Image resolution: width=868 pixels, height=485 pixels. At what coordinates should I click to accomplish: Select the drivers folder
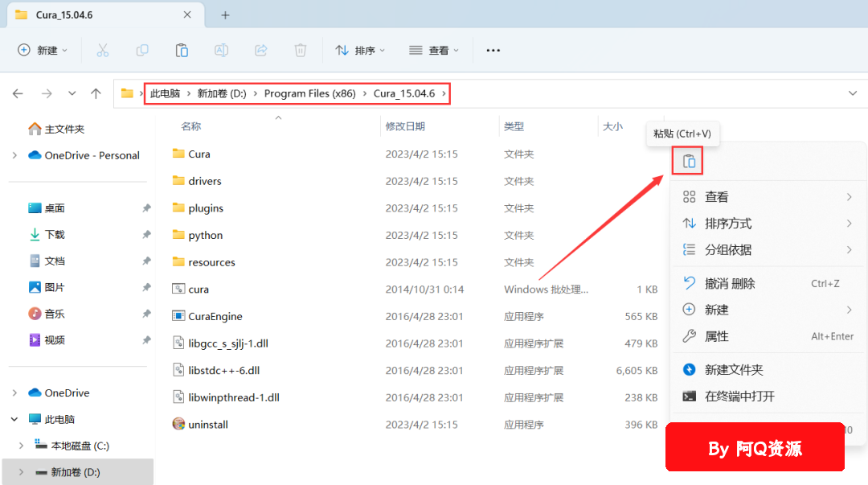[197, 181]
